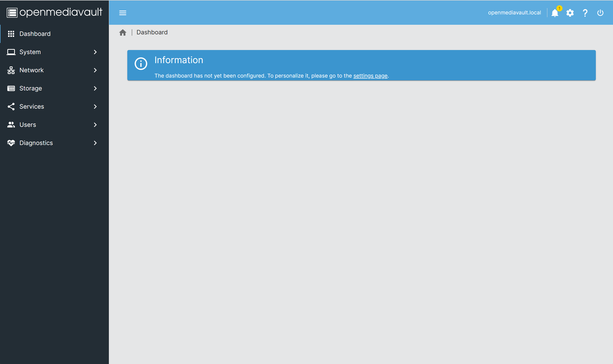Open the Network sidebar item
Screen dimensions: 613x364
(54, 70)
